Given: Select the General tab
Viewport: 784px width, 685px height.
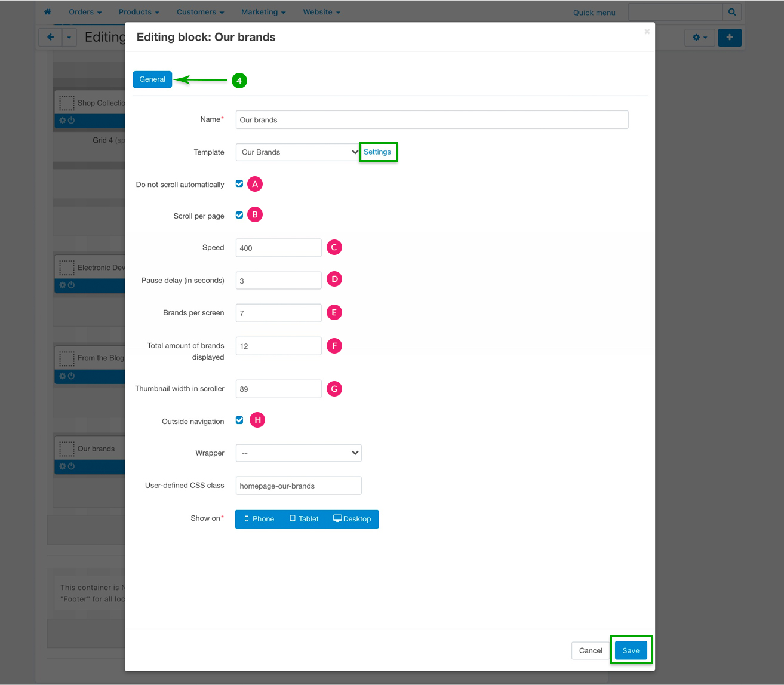Looking at the screenshot, I should 152,79.
